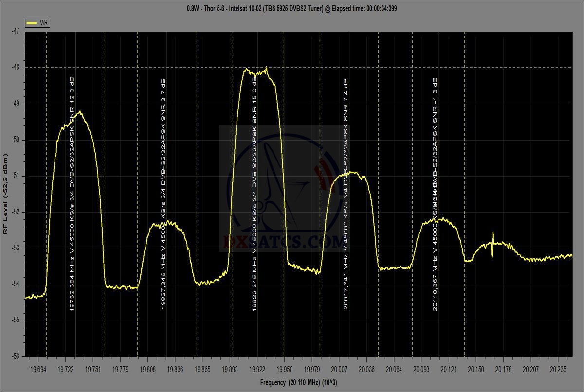Viewport: 584px width, 392px height.
Task: Click the narrow spike near 20 165 MHz
Action: (493, 243)
